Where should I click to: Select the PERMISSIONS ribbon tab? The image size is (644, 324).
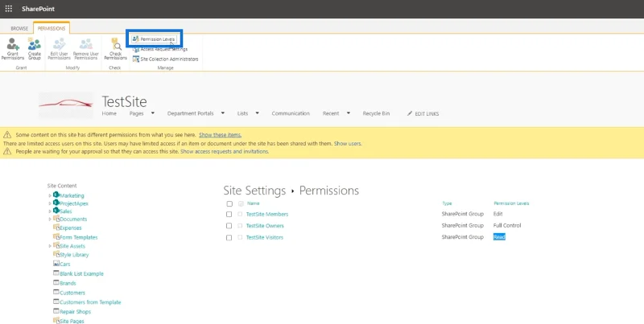(x=52, y=28)
